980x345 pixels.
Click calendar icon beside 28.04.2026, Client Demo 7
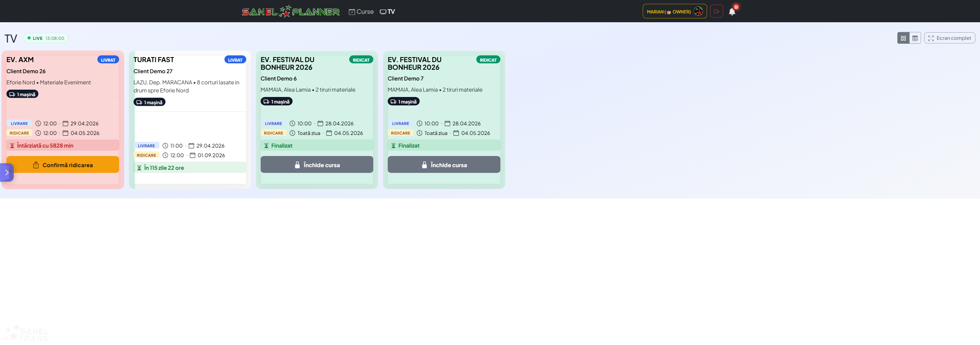click(x=447, y=123)
